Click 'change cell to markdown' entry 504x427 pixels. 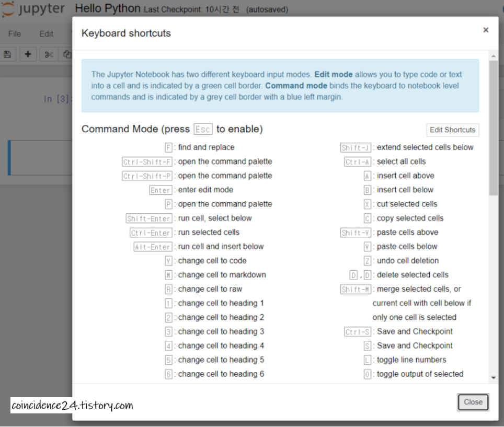coord(222,275)
